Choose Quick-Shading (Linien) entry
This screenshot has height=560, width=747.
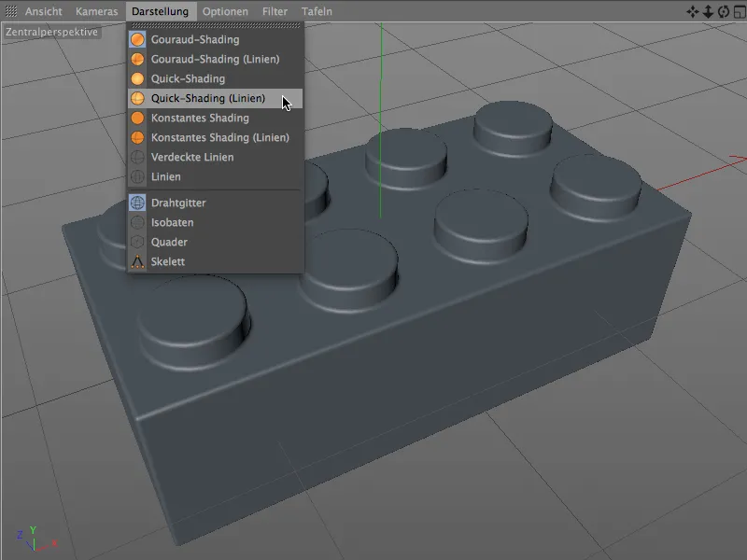coord(216,98)
